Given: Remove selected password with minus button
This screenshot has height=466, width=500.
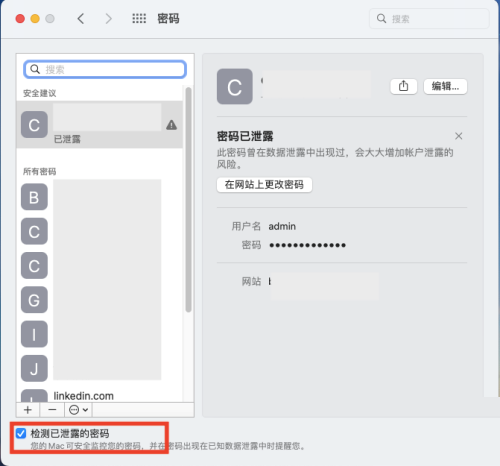Looking at the screenshot, I should 52,410.
